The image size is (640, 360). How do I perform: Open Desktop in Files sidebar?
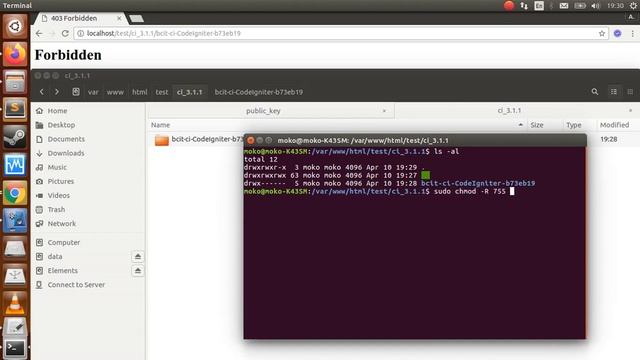[x=61, y=125]
